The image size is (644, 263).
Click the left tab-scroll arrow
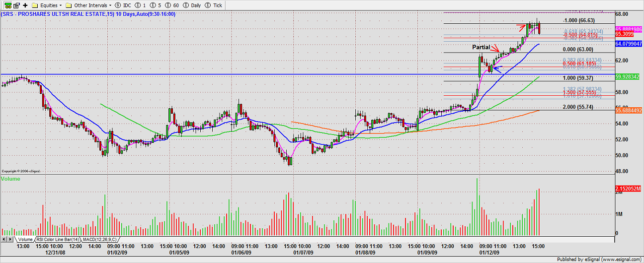pyautogui.click(x=3, y=239)
